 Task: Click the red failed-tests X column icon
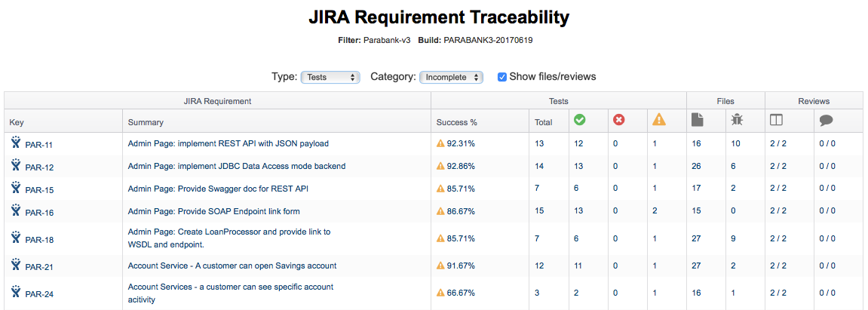tap(619, 120)
